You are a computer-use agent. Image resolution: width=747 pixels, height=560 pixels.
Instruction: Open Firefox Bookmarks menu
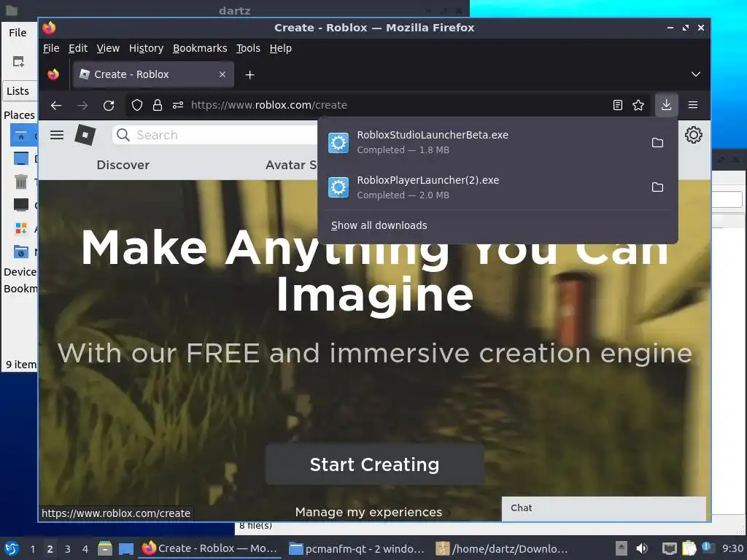(200, 48)
